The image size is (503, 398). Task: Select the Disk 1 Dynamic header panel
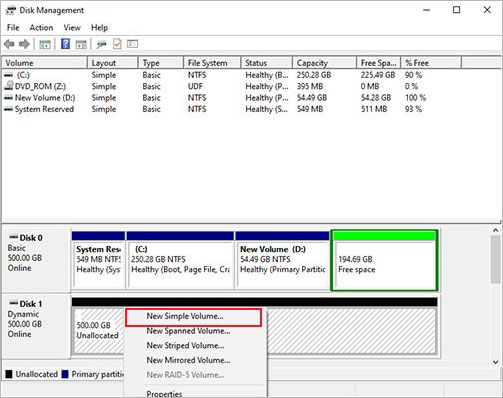click(36, 326)
